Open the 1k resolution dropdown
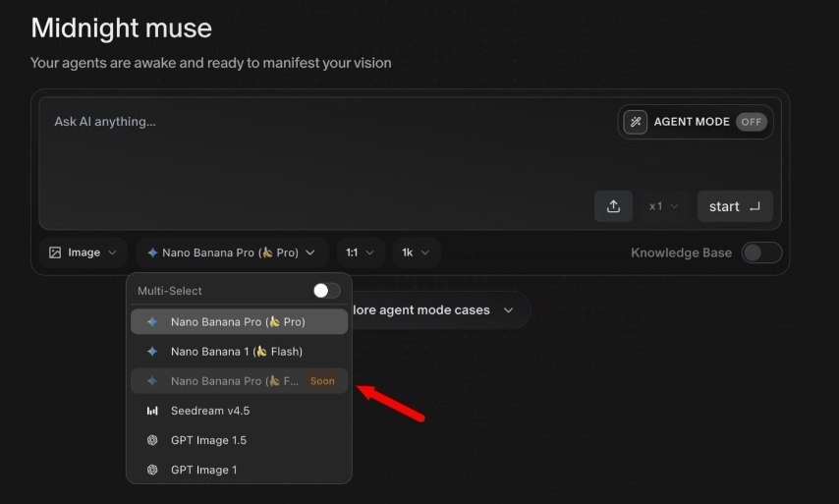Viewport: 839px width, 504px height. click(417, 252)
